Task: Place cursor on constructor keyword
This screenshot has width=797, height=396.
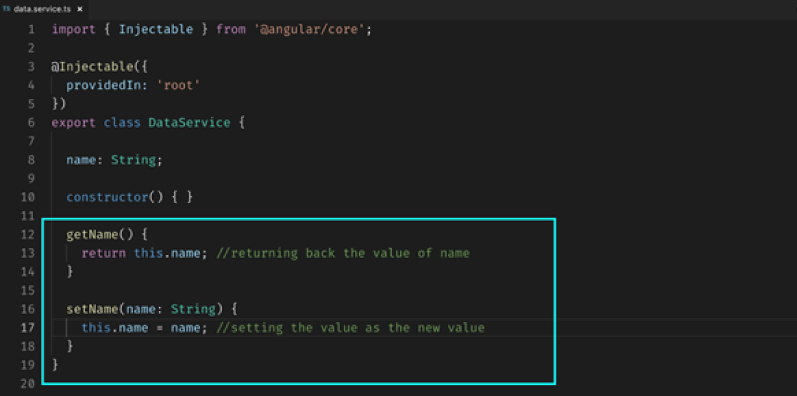Action: (x=107, y=197)
